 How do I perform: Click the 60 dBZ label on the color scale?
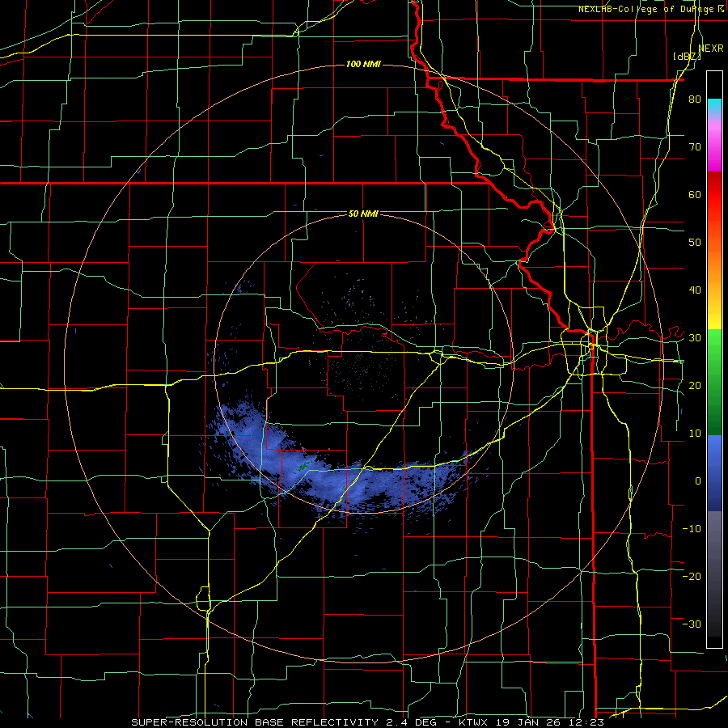tap(695, 194)
